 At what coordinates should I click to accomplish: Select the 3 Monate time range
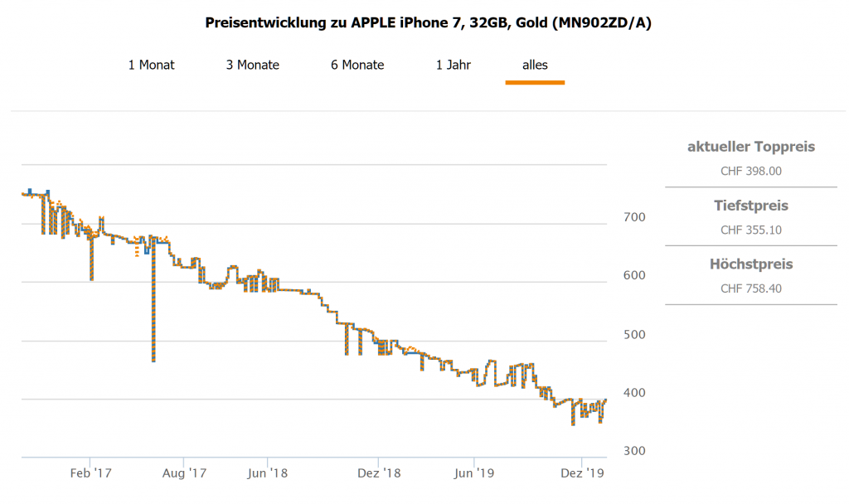[252, 65]
